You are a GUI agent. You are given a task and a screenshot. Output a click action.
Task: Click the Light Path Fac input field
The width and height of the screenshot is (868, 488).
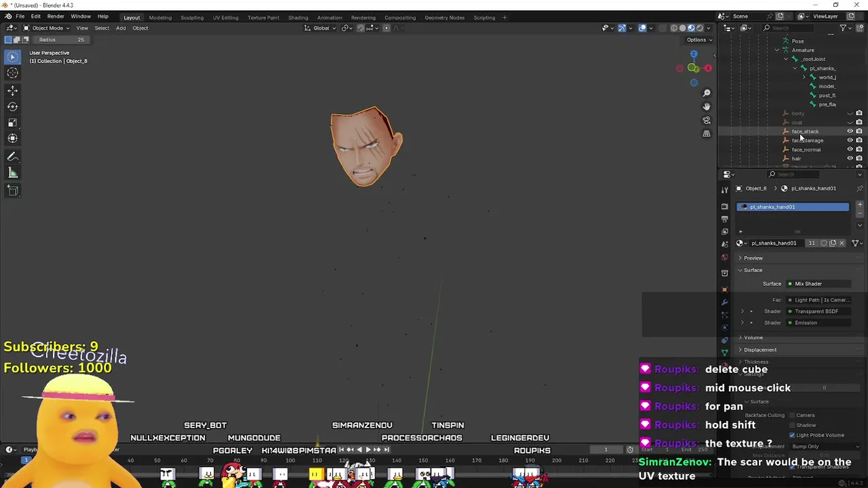(x=818, y=300)
